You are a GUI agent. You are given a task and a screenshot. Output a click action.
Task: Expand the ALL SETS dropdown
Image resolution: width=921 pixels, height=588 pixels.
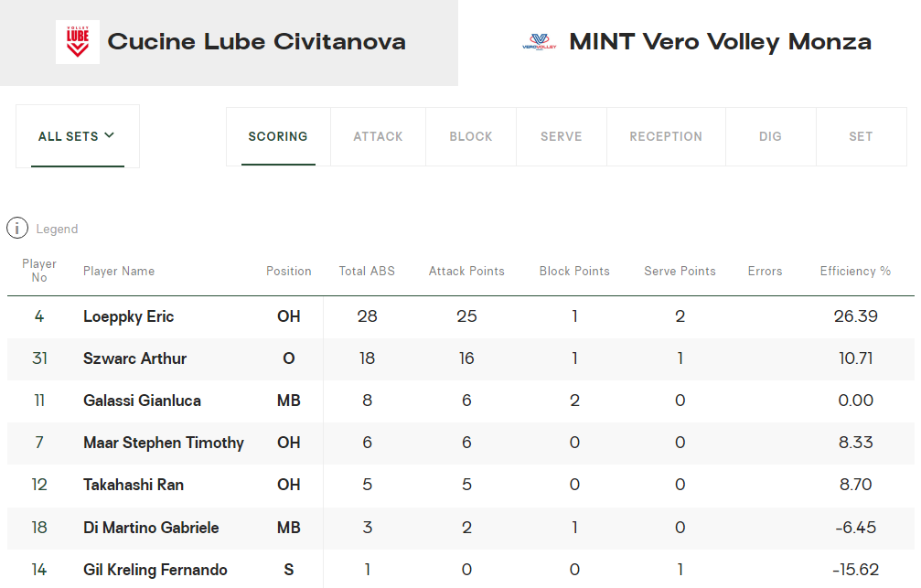[78, 136]
